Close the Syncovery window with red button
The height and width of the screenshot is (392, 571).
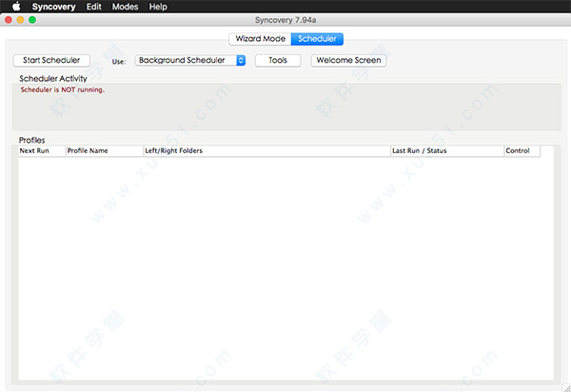coord(9,20)
